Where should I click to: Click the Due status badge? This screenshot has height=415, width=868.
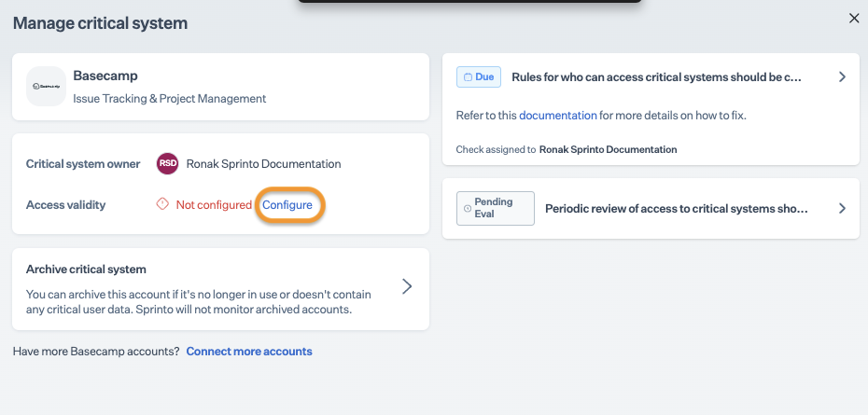[x=478, y=76]
